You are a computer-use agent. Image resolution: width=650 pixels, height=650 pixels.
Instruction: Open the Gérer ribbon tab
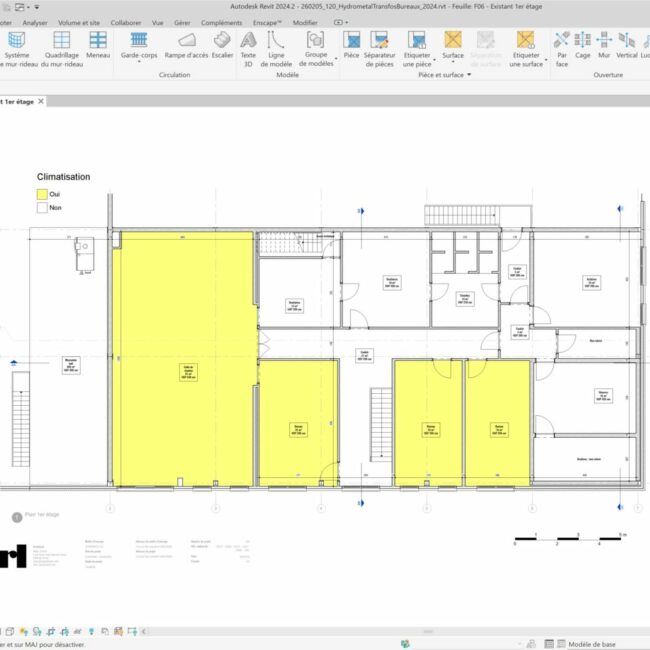(182, 23)
